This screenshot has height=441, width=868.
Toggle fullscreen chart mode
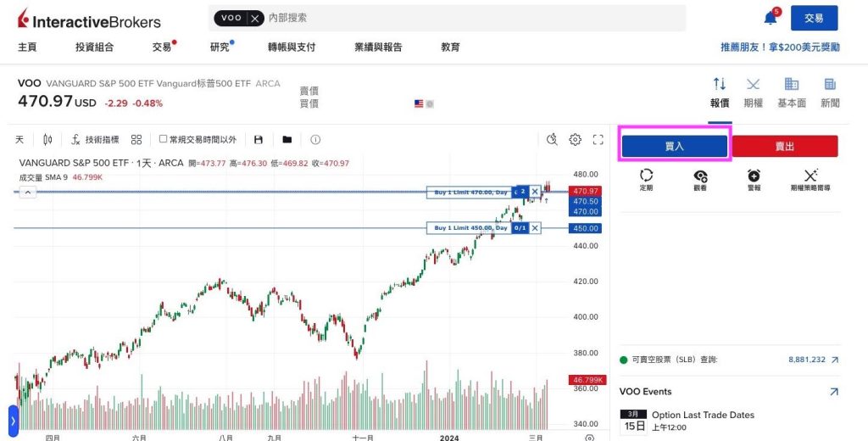click(598, 140)
